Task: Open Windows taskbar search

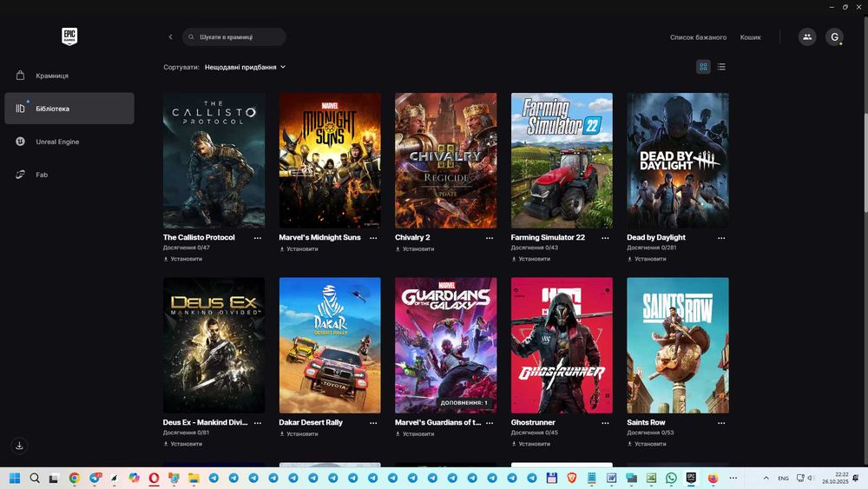Action: pyautogui.click(x=35, y=478)
